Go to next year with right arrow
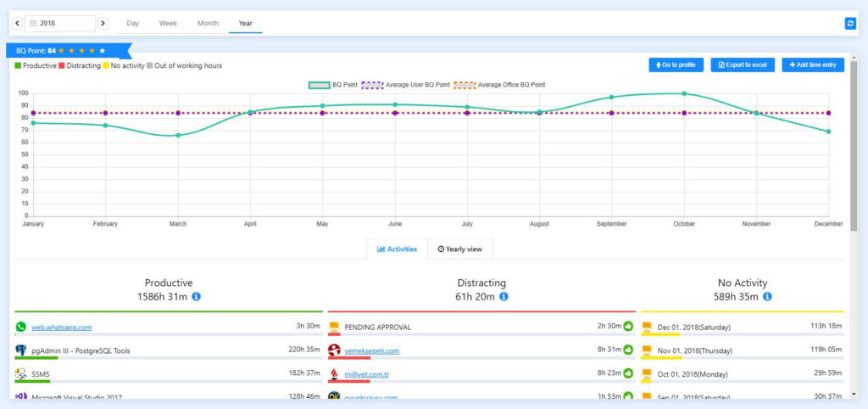The width and height of the screenshot is (868, 409). pos(103,23)
